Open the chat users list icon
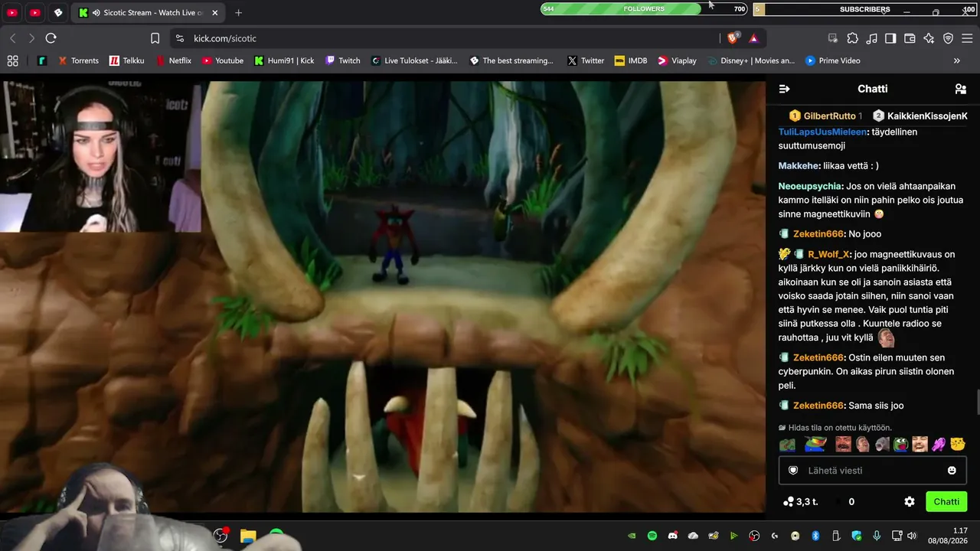Screen dimensions: 980x551 point(961,89)
